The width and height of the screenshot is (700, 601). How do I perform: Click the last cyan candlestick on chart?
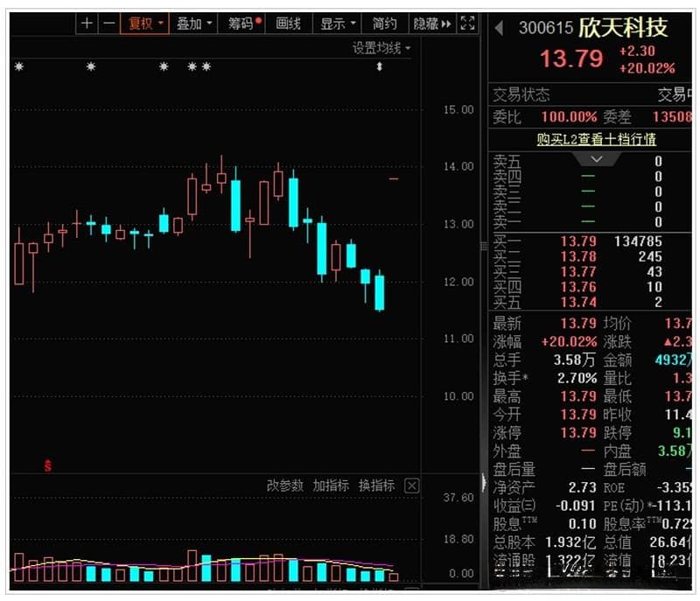pos(380,292)
